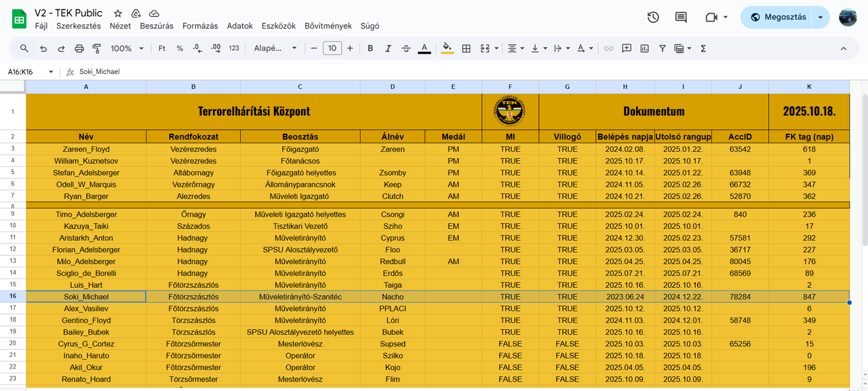This screenshot has height=391, width=868.
Task: Redo the last action
Action: coord(61,48)
